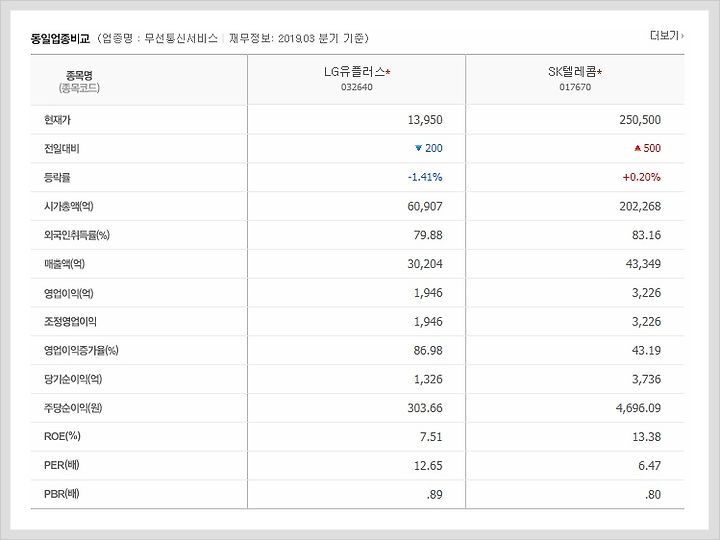Viewport: 720px width, 540px height.
Task: Select EPS value 303.66
Action: pyautogui.click(x=425, y=408)
